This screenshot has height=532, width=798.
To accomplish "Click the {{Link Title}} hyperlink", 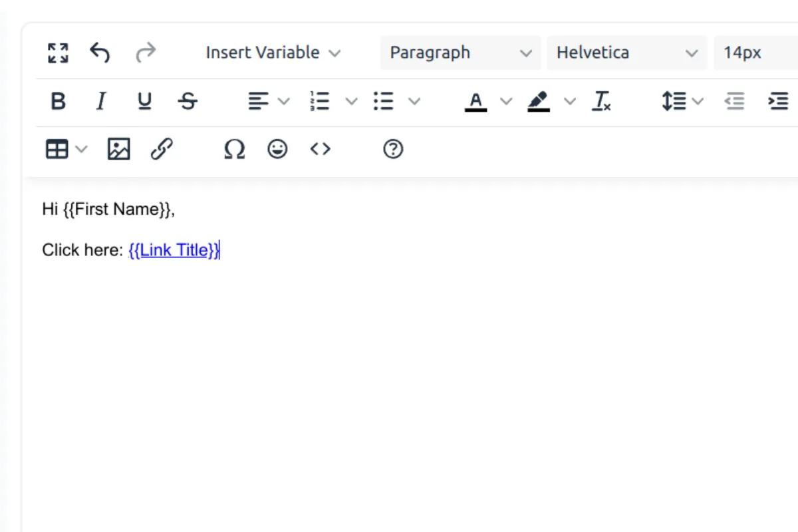I will (173, 249).
